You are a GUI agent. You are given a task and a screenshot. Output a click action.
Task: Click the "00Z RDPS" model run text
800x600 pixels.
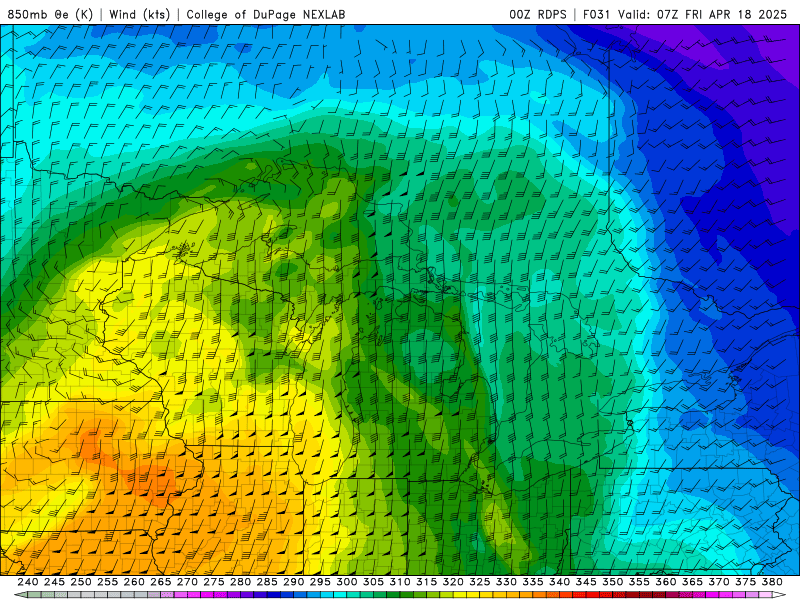tap(538, 14)
